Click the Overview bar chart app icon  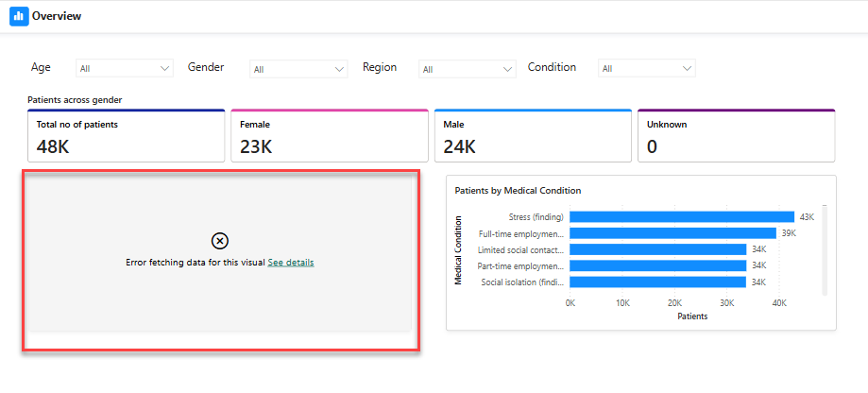click(x=18, y=16)
